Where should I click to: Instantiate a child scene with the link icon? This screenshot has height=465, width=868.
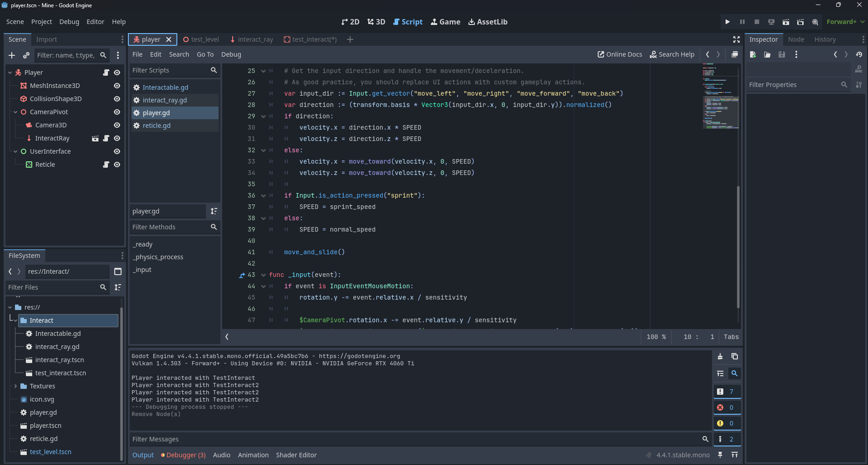(x=26, y=55)
